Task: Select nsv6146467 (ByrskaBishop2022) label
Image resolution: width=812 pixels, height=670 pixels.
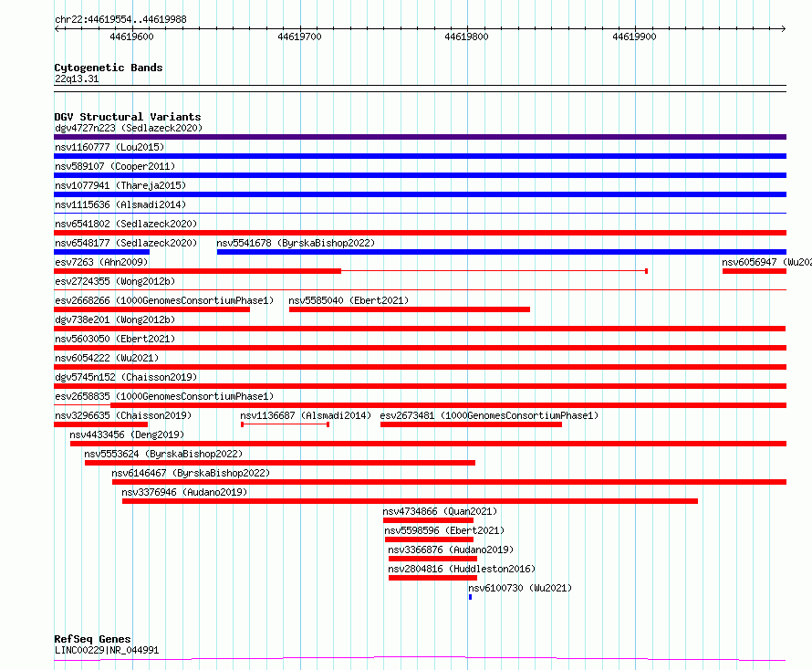Action: [191, 473]
